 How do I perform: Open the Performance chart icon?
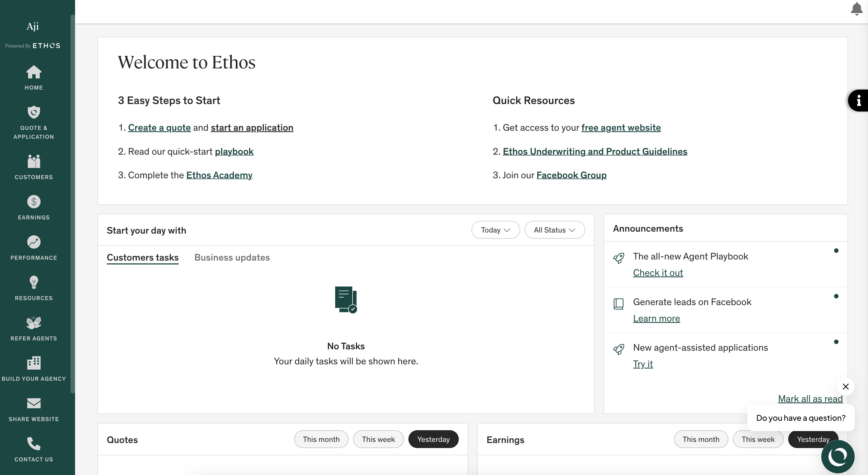34,242
